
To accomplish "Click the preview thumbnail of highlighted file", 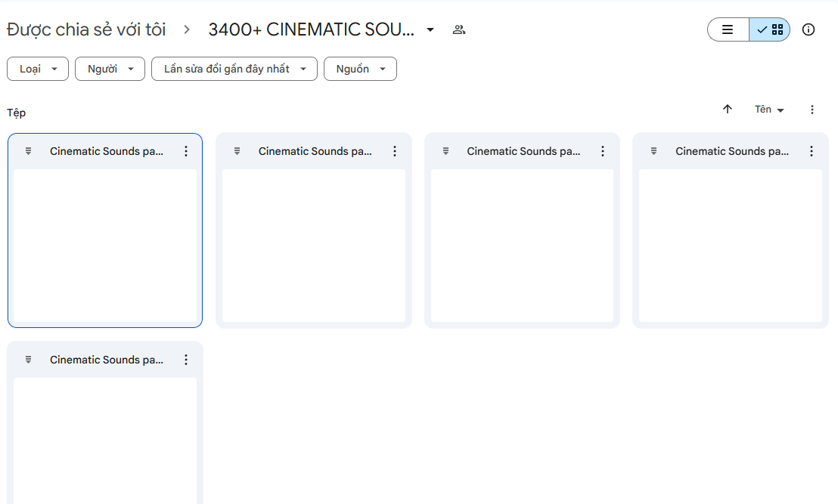I will [105, 246].
